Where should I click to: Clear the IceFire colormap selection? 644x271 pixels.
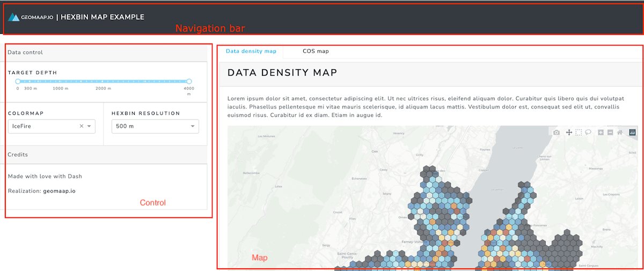point(82,127)
